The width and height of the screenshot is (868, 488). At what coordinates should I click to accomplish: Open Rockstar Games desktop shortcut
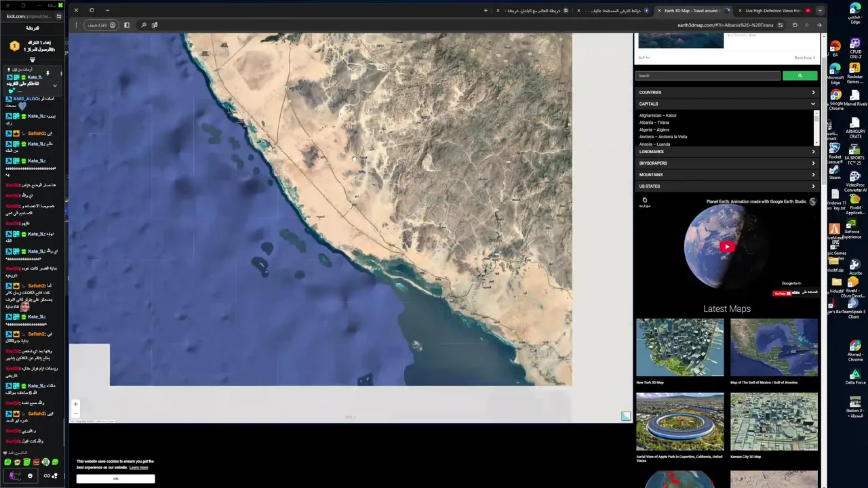coord(855,74)
